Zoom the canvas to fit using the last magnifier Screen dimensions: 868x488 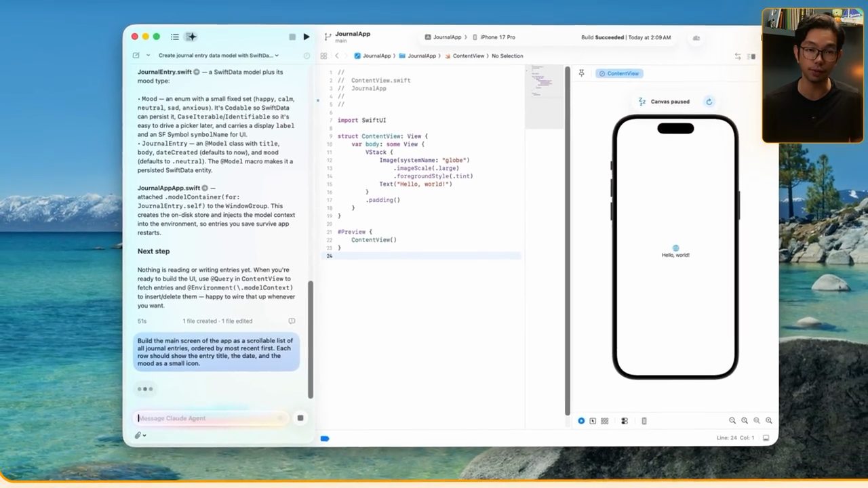point(769,421)
